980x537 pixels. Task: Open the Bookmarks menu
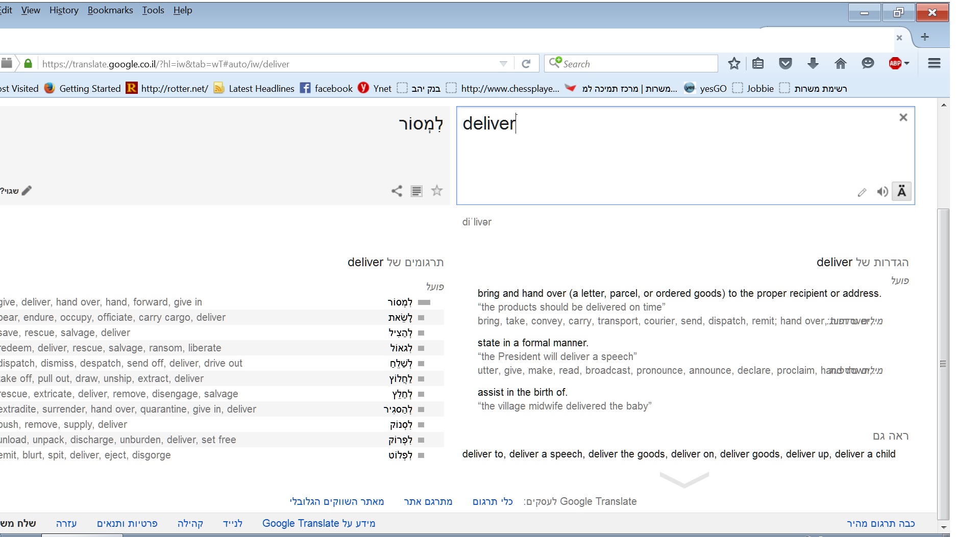click(110, 10)
